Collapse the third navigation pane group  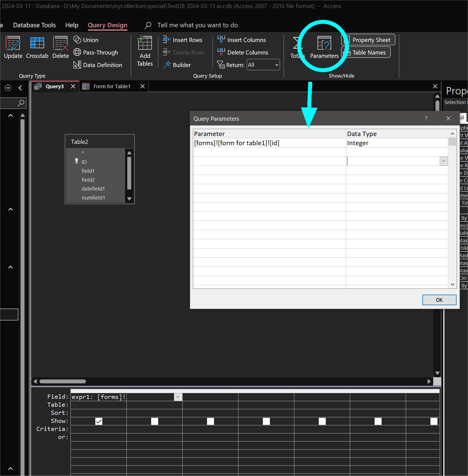[x=11, y=267]
